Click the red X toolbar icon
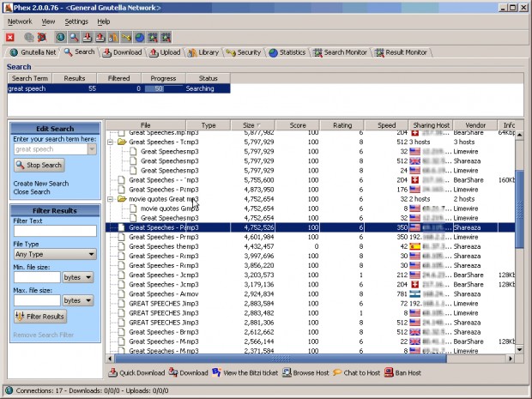 click(x=10, y=38)
